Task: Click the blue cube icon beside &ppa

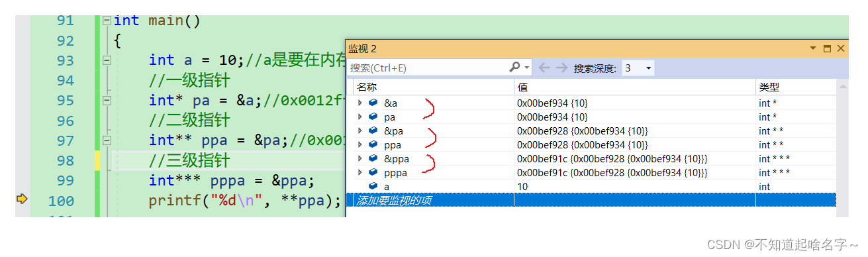Action: [x=373, y=159]
